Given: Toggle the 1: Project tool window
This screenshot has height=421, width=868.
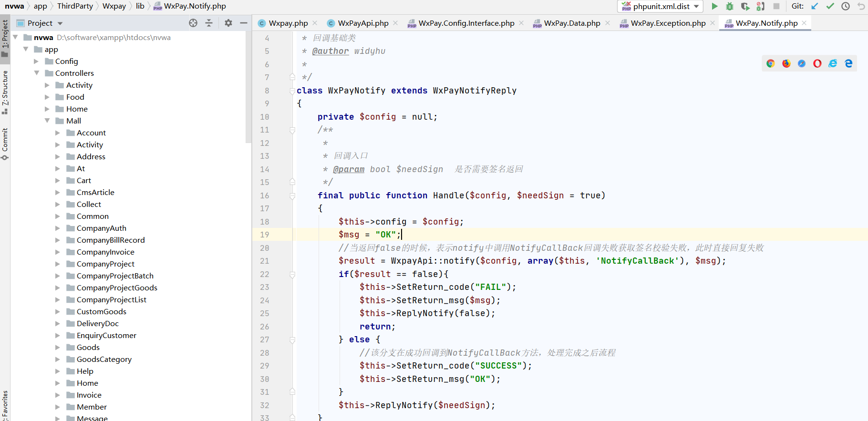Looking at the screenshot, I should pos(5,38).
